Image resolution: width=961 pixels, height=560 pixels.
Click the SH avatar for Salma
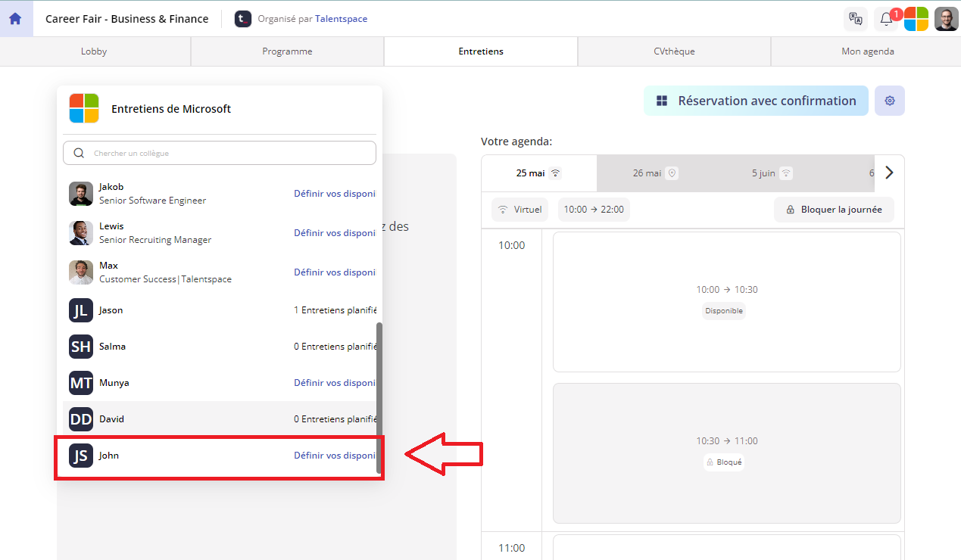81,347
